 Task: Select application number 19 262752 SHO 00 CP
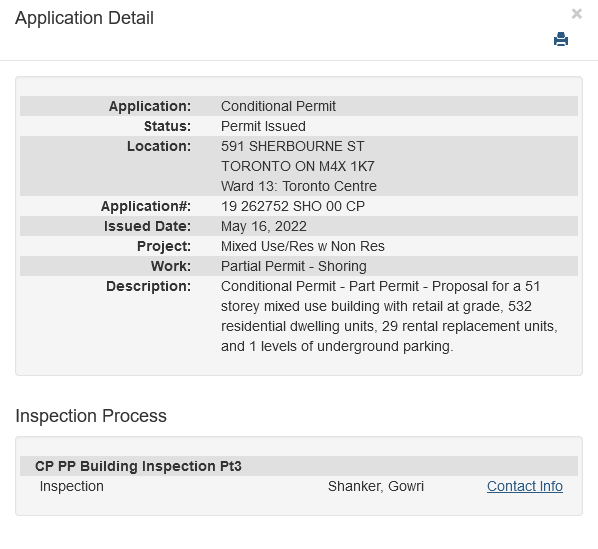point(293,206)
